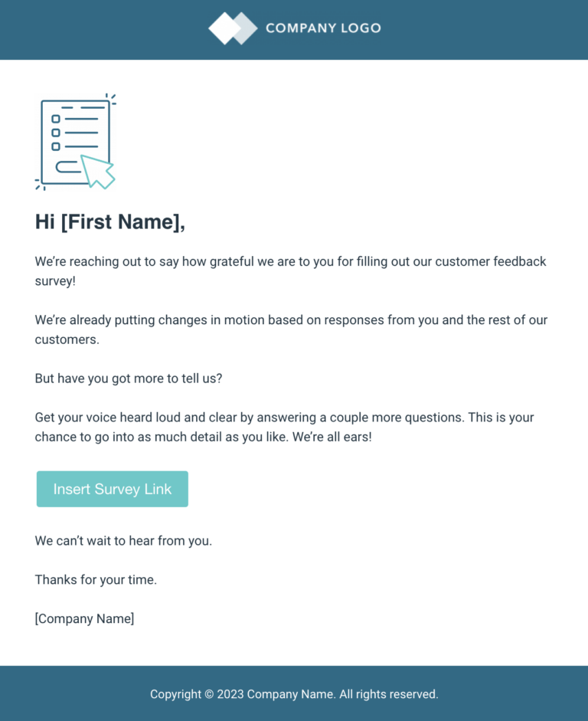This screenshot has width=588, height=721.
Task: Click the 'Thanks for your time' line
Action: coord(96,580)
